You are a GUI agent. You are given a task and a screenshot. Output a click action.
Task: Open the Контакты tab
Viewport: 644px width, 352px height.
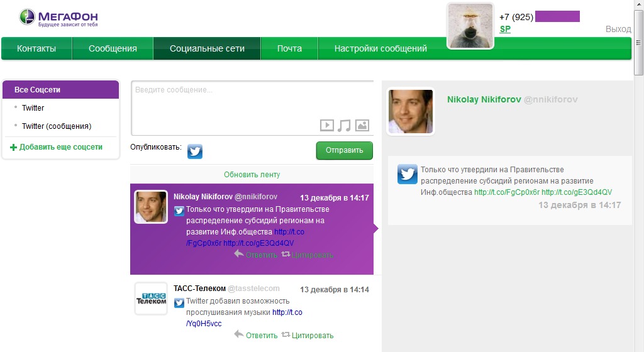(x=36, y=48)
